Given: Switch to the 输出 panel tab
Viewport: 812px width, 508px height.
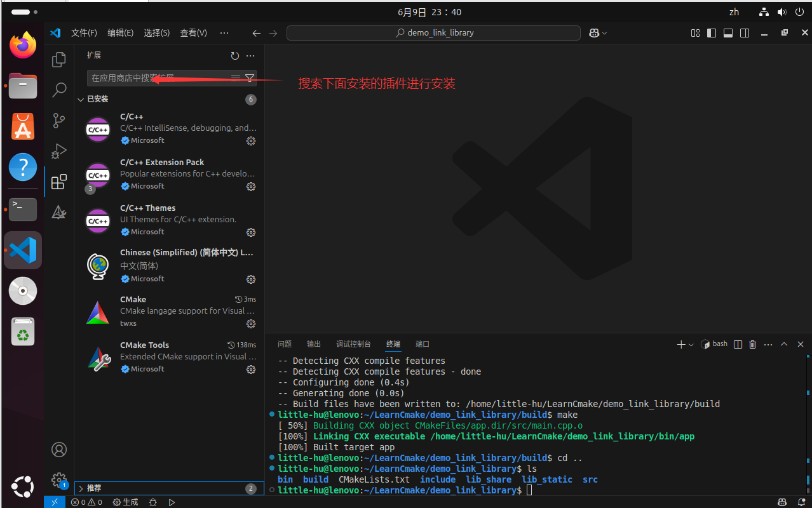Looking at the screenshot, I should [313, 344].
